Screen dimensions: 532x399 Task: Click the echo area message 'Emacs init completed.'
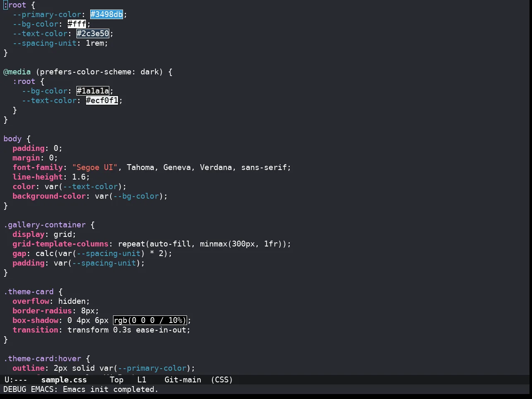(x=111, y=389)
